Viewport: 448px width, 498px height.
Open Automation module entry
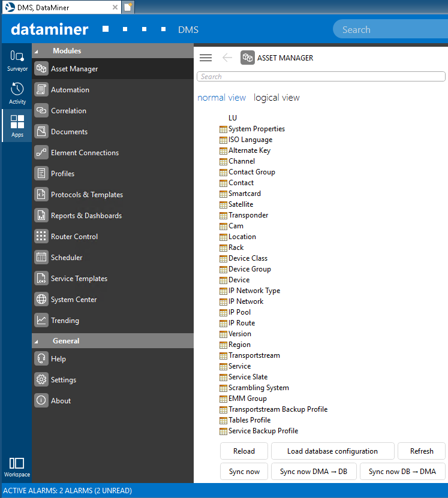tap(113, 89)
